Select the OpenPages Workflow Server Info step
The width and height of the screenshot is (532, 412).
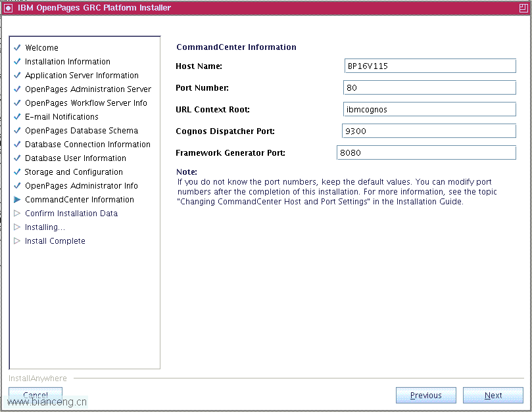point(86,103)
